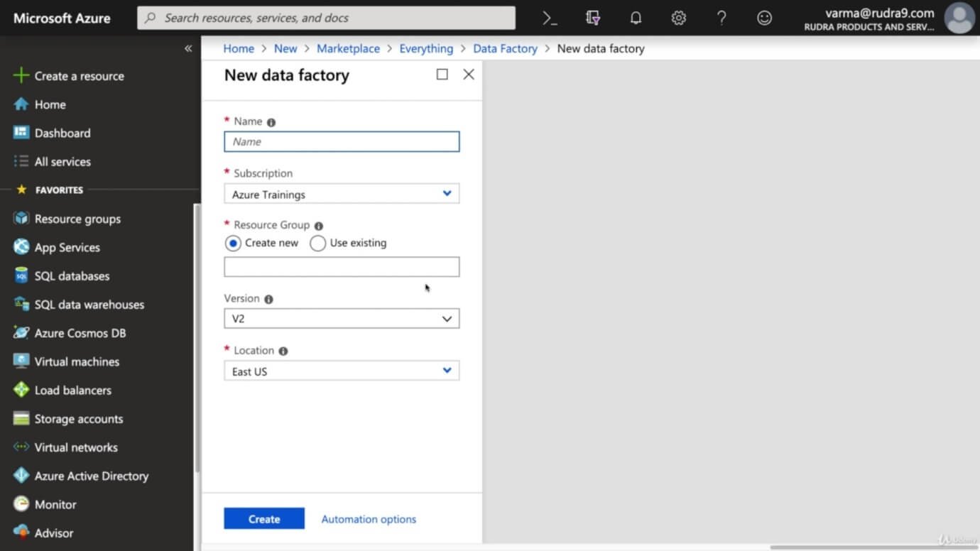980x551 pixels.
Task: Open Load balancers from sidebar
Action: coord(73,390)
